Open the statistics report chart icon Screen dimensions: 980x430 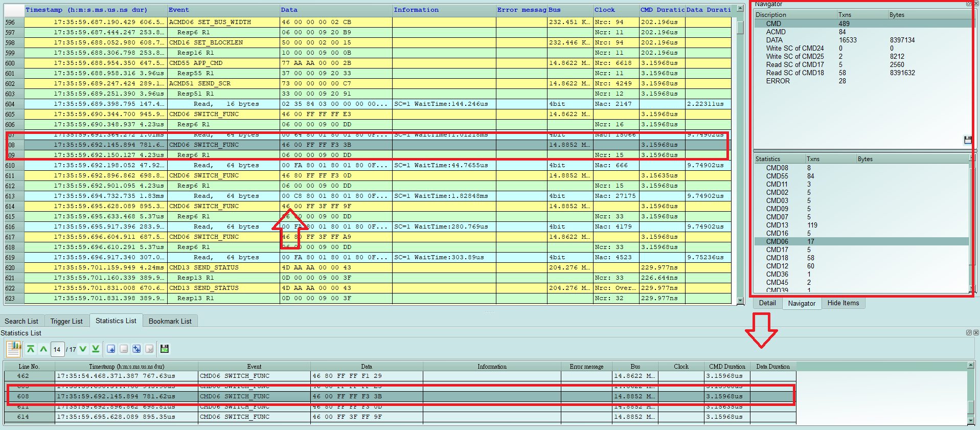pos(14,349)
